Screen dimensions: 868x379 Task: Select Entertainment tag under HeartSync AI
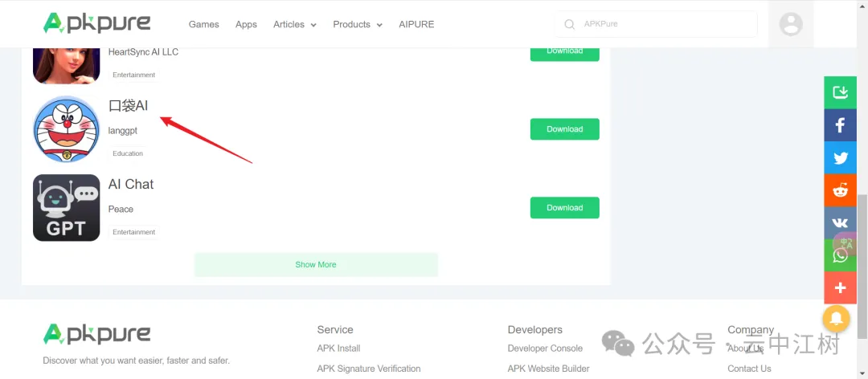coord(134,75)
